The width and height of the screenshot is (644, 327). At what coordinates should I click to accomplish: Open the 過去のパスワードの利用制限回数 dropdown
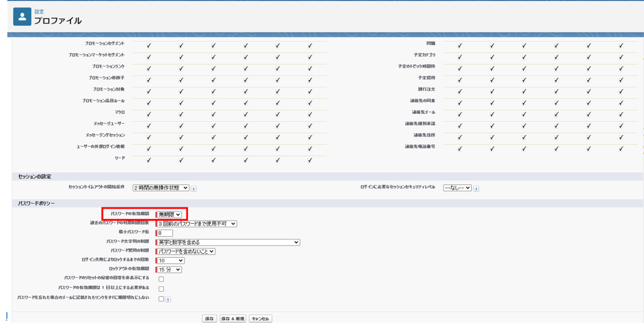pos(196,223)
